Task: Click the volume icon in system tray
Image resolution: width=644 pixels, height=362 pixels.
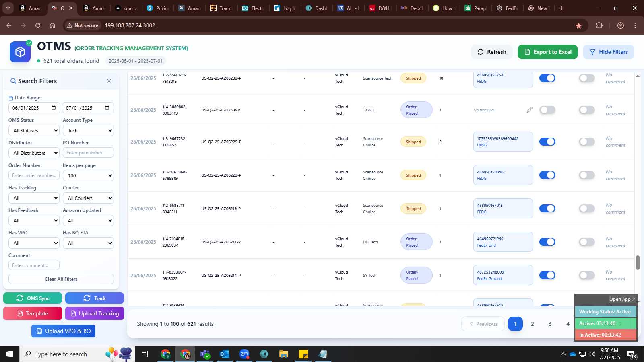Action: 592,354
